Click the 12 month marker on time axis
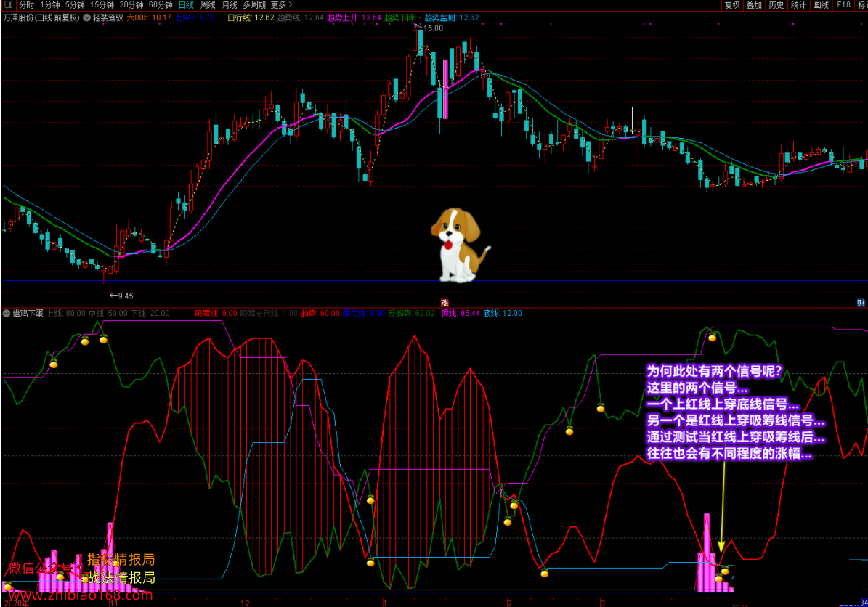The height and width of the screenshot is (607, 868). [245, 603]
